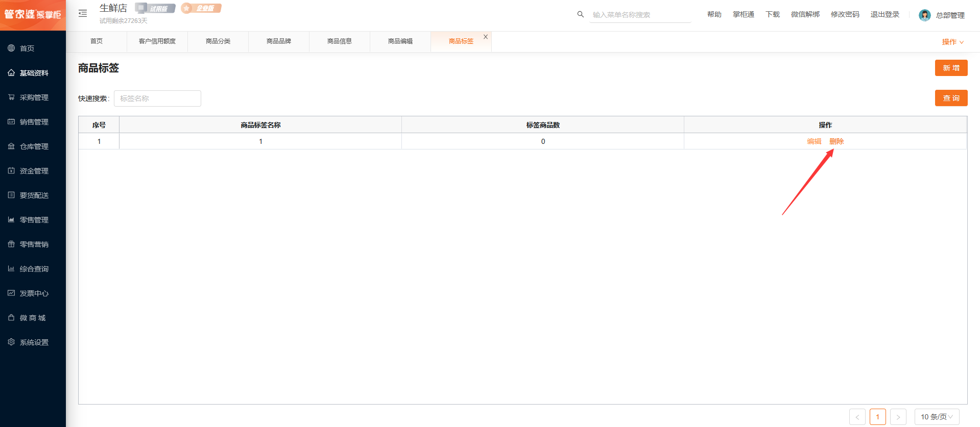
Task: Open the 10 条/页 page size dropdown
Action: pyautogui.click(x=937, y=417)
